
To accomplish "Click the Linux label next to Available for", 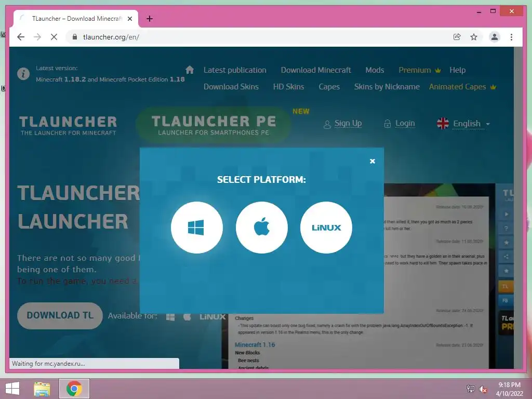I will (212, 316).
